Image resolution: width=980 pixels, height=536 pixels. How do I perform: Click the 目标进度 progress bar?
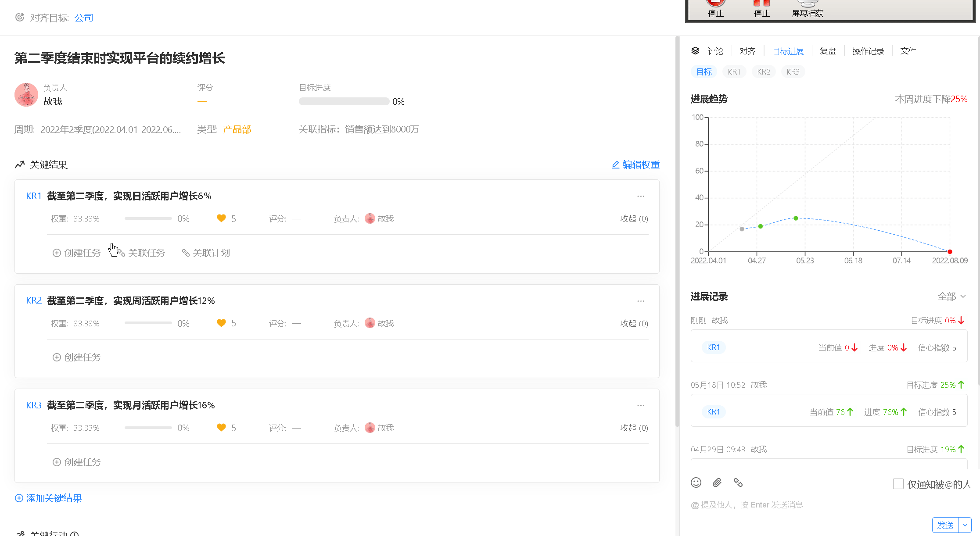coord(344,101)
